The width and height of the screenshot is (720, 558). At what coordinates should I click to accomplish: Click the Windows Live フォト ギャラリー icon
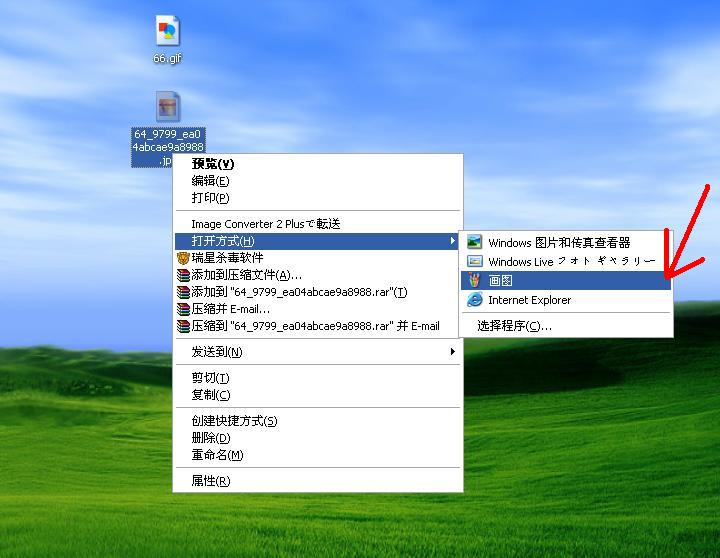474,261
